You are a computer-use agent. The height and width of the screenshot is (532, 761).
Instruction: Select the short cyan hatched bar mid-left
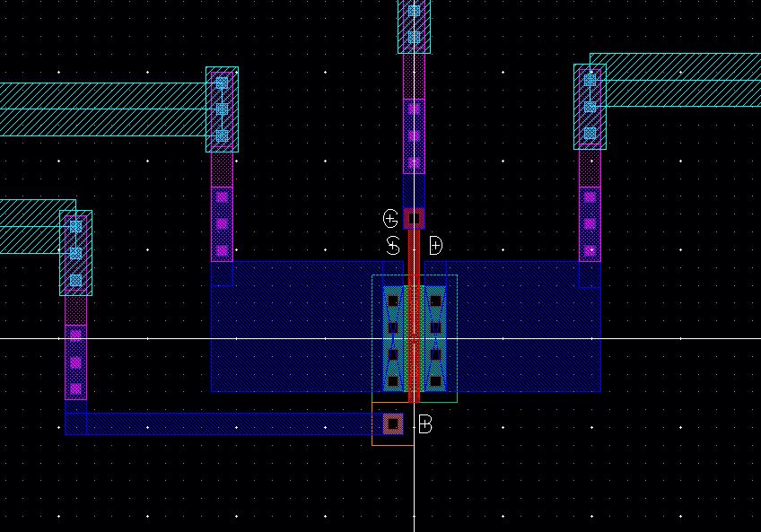point(38,226)
